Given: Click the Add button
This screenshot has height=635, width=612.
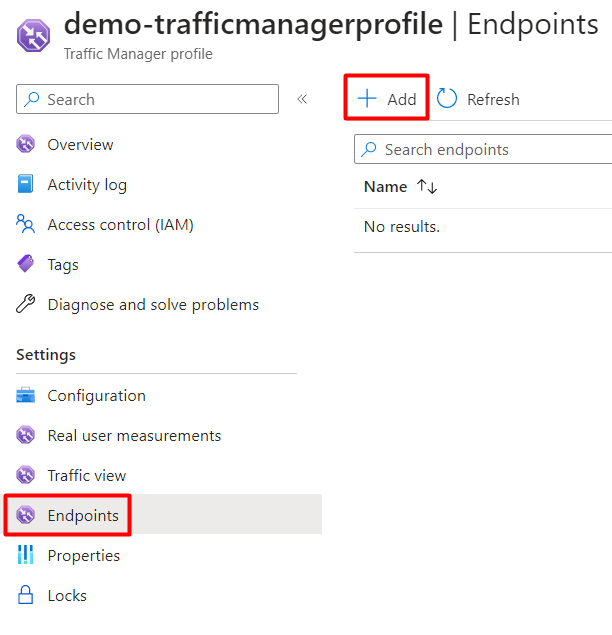Looking at the screenshot, I should coord(386,97).
